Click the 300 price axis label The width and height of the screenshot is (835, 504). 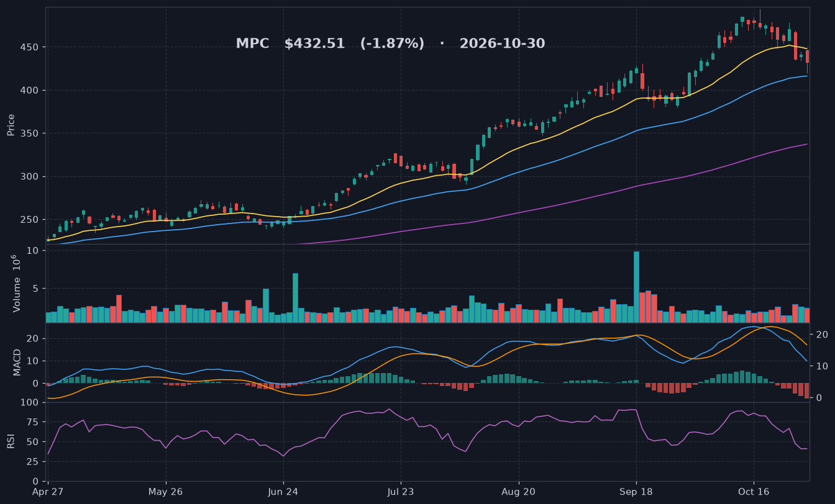30,177
